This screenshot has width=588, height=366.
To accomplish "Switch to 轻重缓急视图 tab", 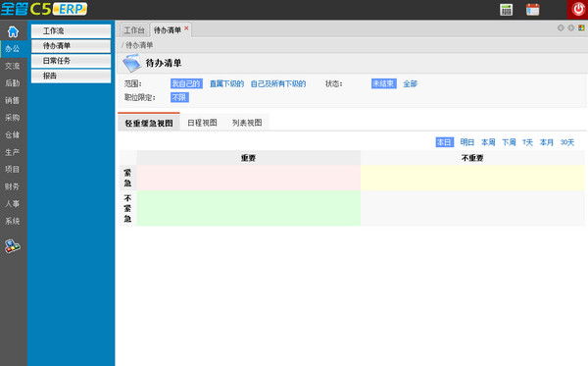I will click(x=149, y=123).
